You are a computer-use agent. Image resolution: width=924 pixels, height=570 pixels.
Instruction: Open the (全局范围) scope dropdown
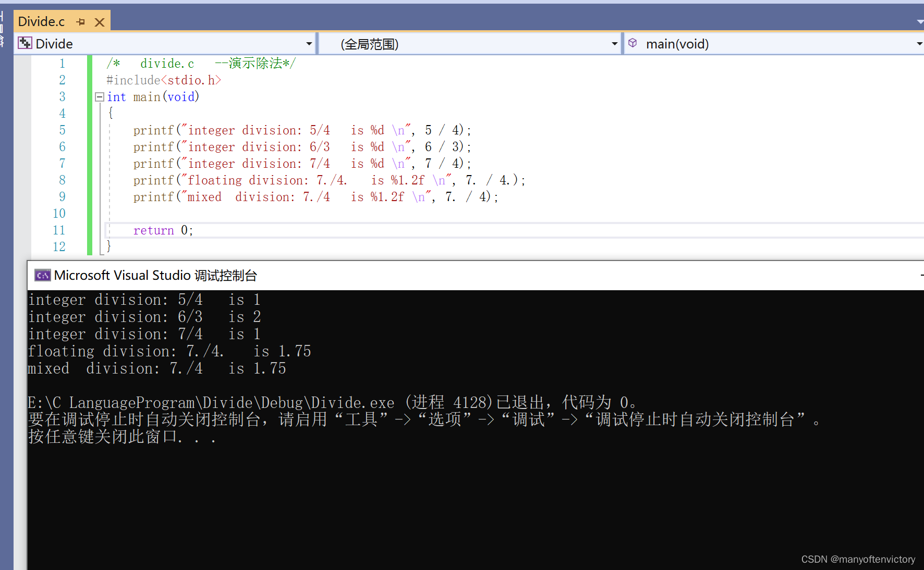(x=614, y=43)
